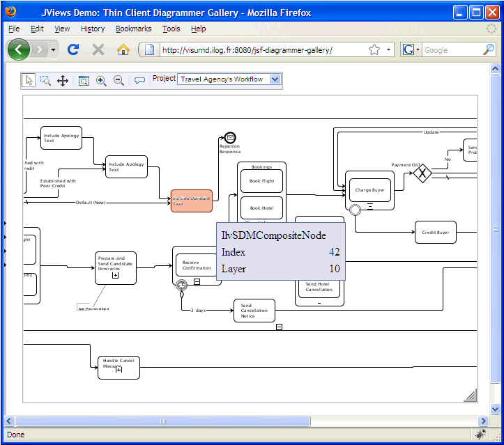Expand the Prepare and Send Candidate Itineraries subprocess

(x=116, y=276)
